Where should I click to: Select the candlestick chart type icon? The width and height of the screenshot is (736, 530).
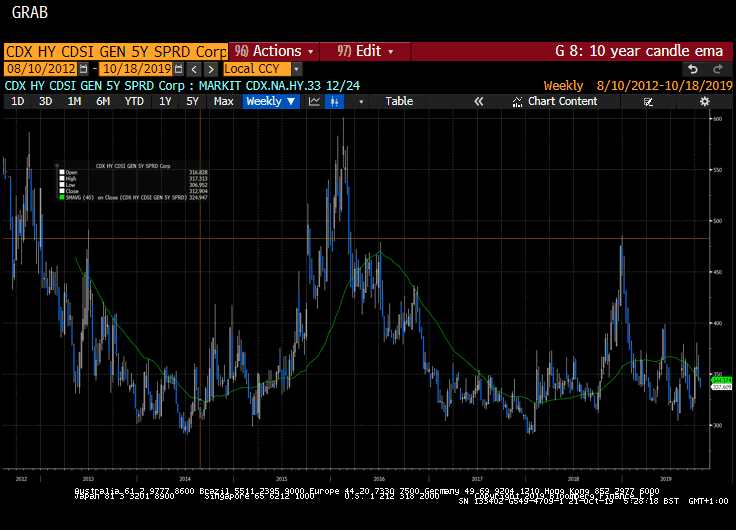(x=335, y=101)
